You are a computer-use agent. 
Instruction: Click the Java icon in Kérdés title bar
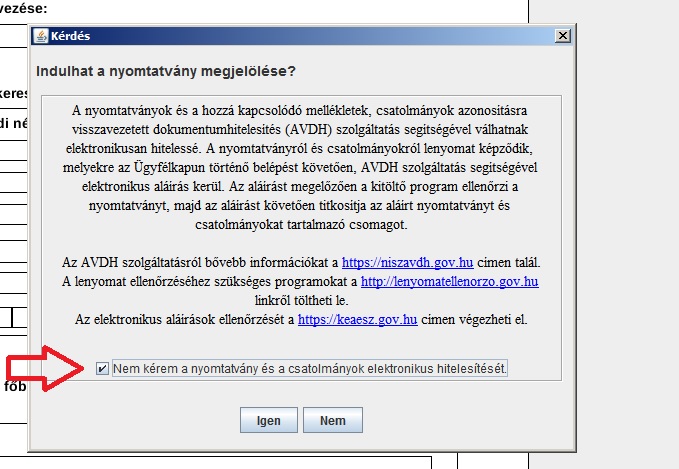coord(41,36)
